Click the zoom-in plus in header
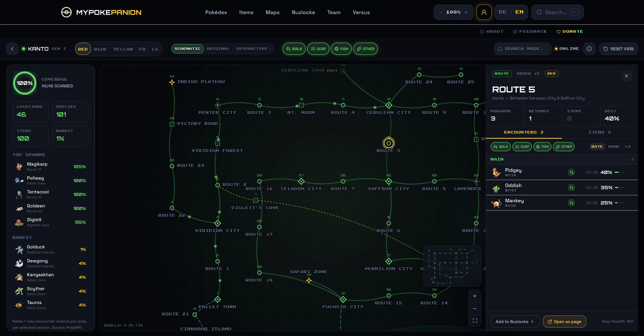Screen dimensions: 644x336 point(466,12)
